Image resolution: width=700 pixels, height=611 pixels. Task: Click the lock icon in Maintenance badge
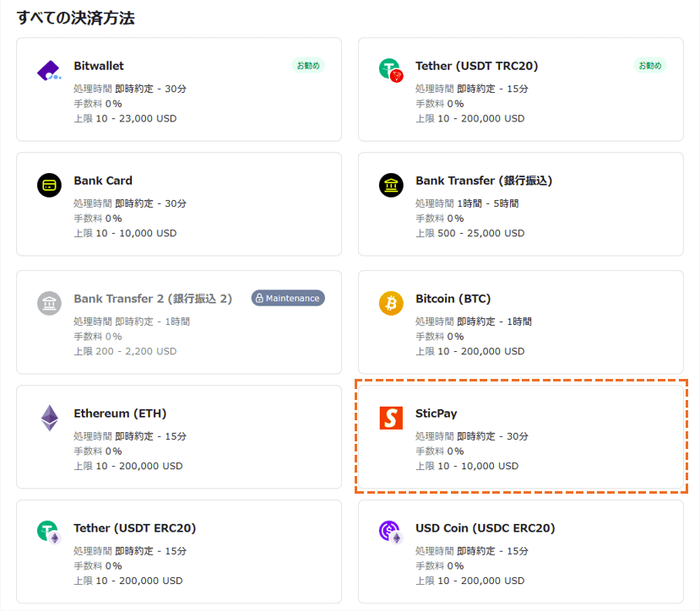click(259, 298)
